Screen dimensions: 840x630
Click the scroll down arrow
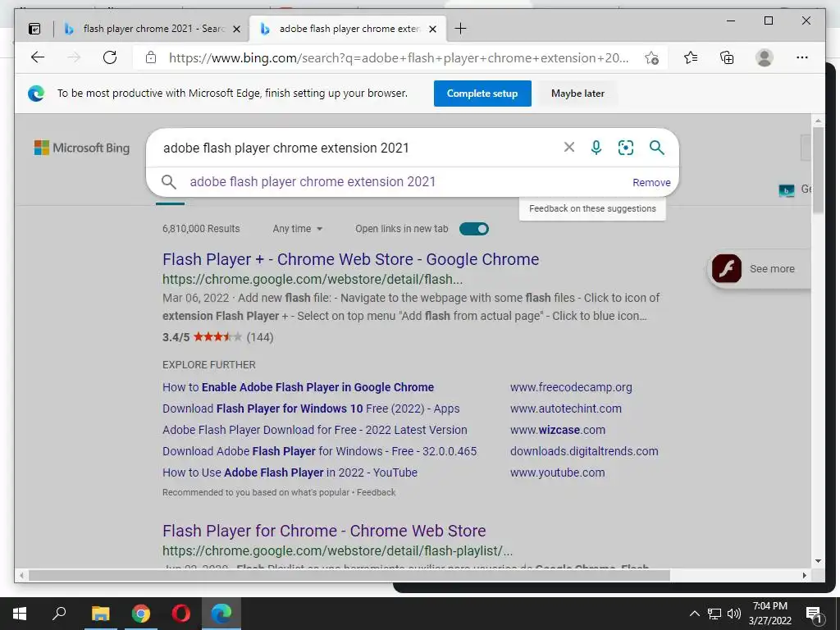click(818, 561)
